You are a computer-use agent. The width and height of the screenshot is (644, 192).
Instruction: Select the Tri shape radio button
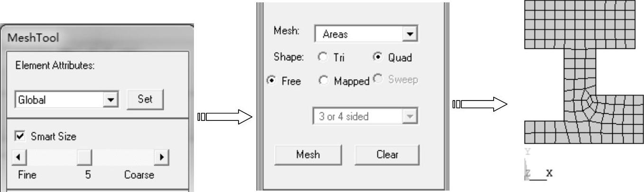click(323, 57)
